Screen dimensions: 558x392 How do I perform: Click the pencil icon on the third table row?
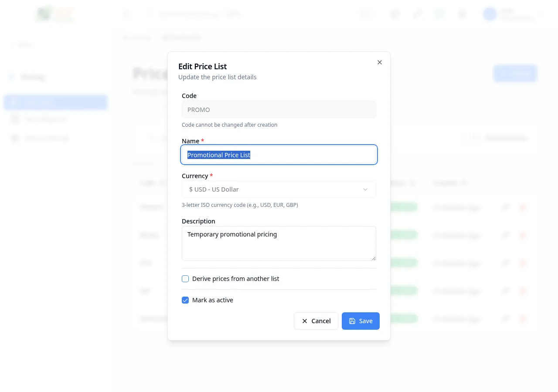coord(505,263)
